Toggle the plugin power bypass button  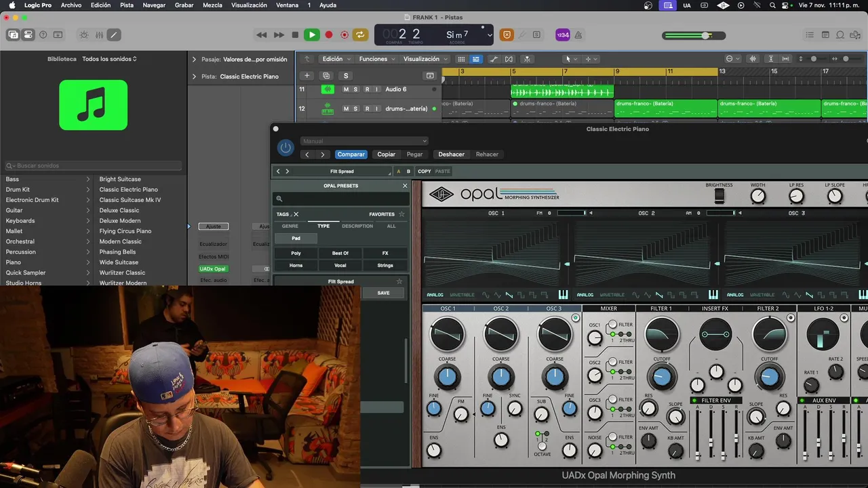pyautogui.click(x=285, y=147)
